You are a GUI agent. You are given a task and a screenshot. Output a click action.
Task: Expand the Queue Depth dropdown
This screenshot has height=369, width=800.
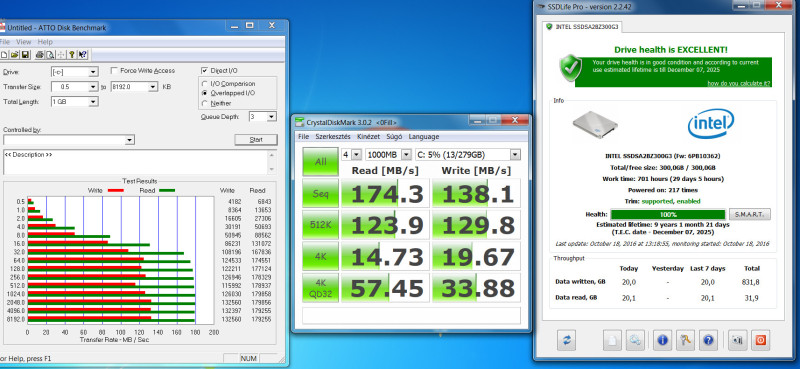[x=271, y=117]
